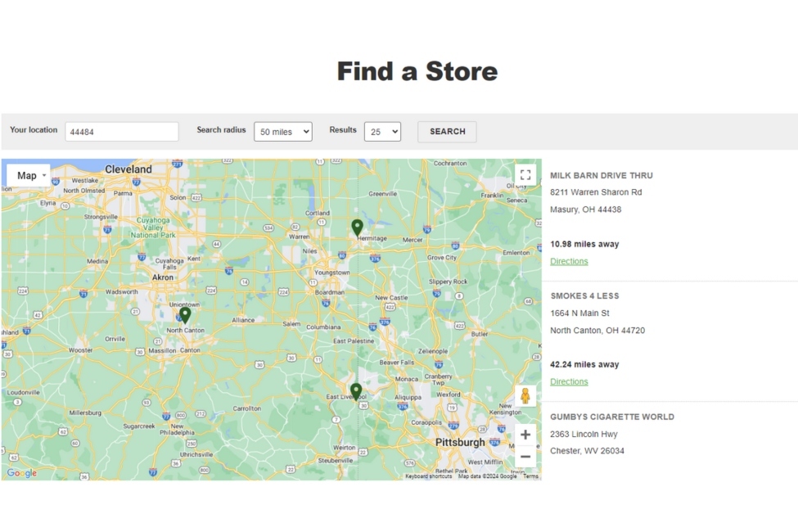Select the store marker near North Canton
The width and height of the screenshot is (798, 532).
(186, 314)
